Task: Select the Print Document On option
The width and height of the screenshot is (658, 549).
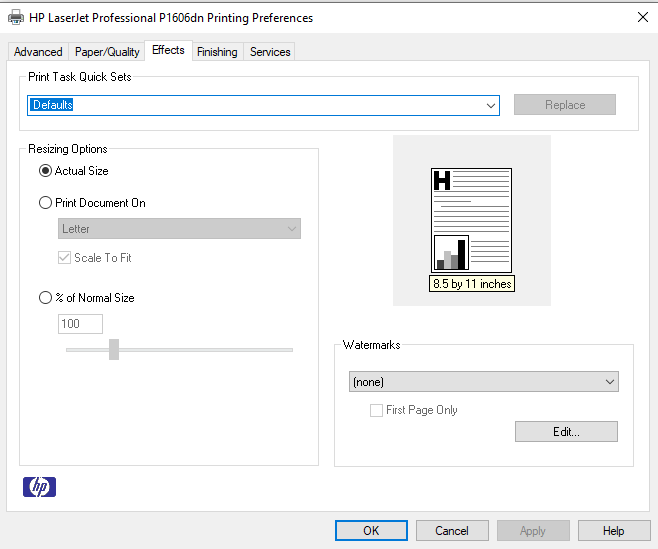Action: [45, 203]
